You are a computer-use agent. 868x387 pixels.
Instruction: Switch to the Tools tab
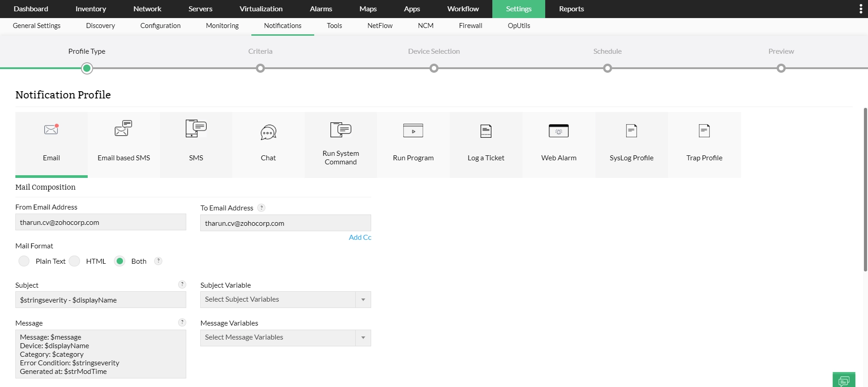click(x=335, y=26)
